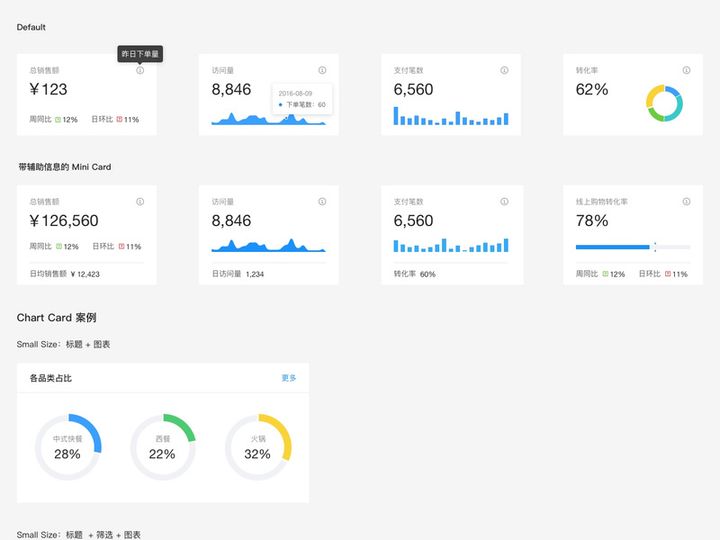Click the 各品类占比 card title
Viewport: 720px width, 540px height.
coord(51,378)
